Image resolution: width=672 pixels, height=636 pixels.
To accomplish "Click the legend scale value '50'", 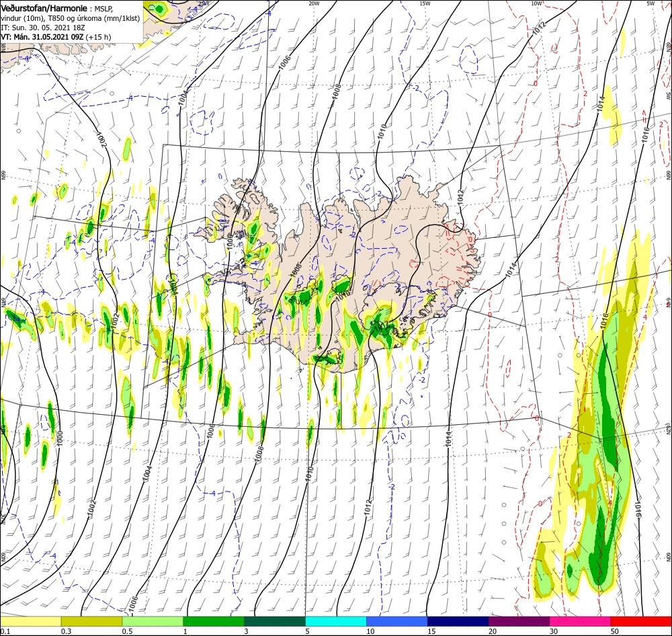I will tap(615, 631).
